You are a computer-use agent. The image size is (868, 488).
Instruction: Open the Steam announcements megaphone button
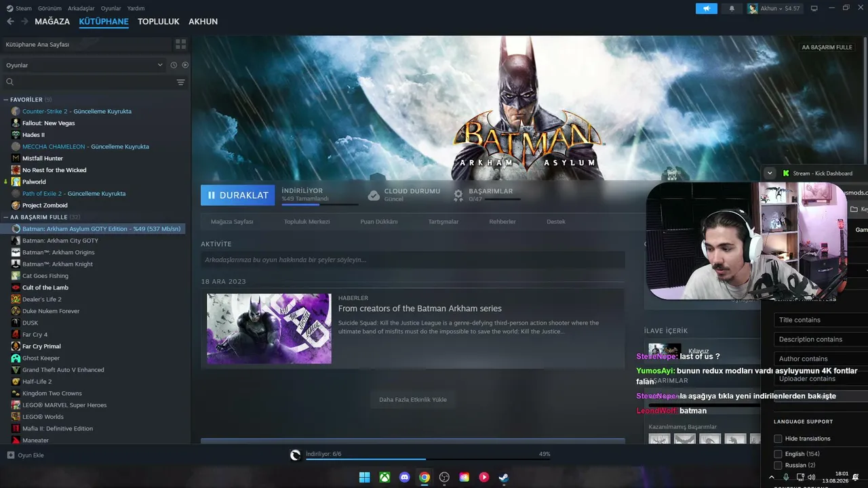pos(706,9)
